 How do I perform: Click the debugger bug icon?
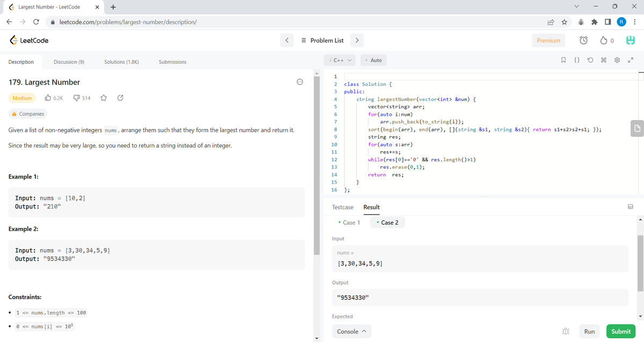(x=565, y=331)
